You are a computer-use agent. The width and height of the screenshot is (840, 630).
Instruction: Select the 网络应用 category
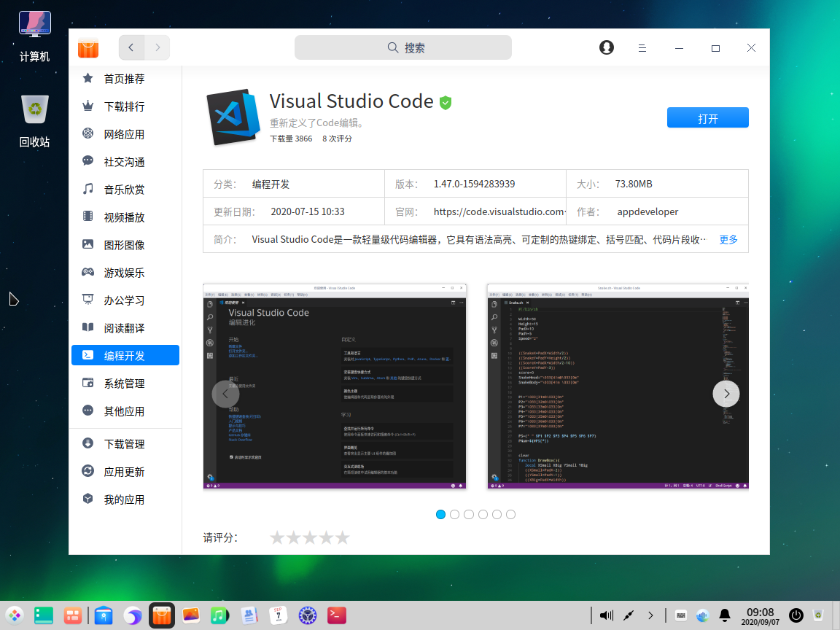click(x=125, y=134)
